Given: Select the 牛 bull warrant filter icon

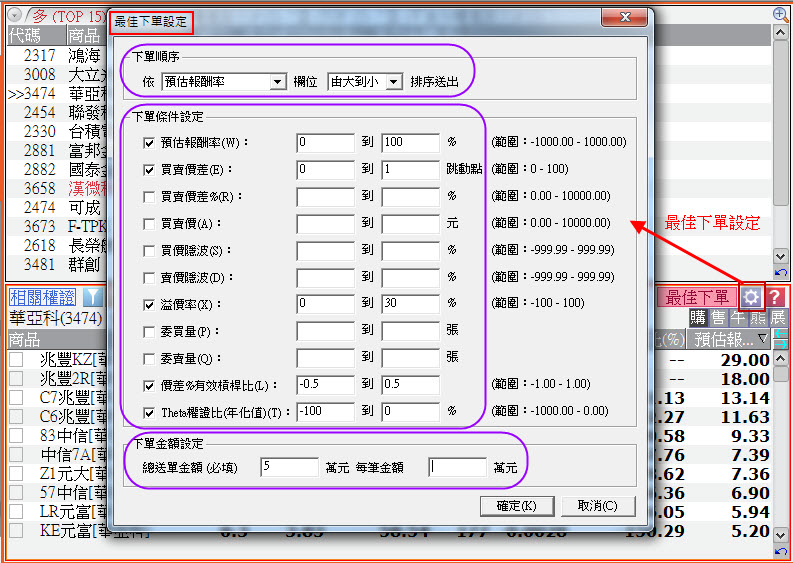Looking at the screenshot, I should click(x=737, y=318).
